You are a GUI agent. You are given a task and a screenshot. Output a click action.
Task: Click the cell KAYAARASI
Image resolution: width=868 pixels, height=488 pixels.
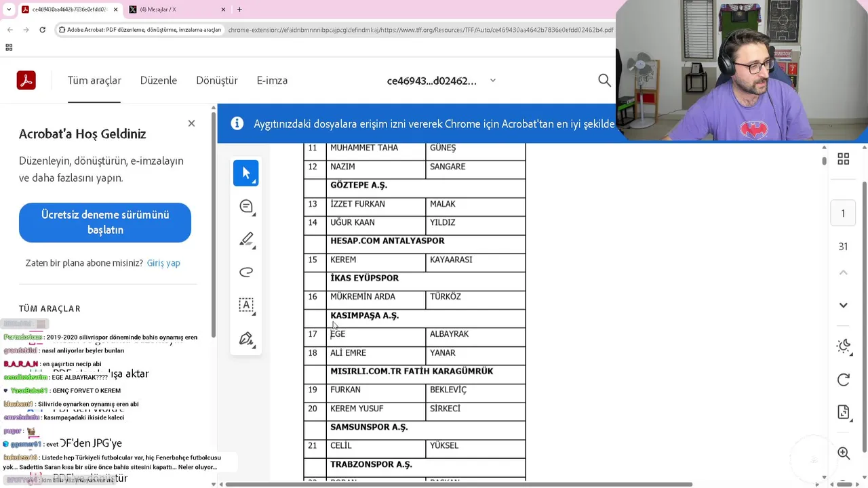pos(451,260)
